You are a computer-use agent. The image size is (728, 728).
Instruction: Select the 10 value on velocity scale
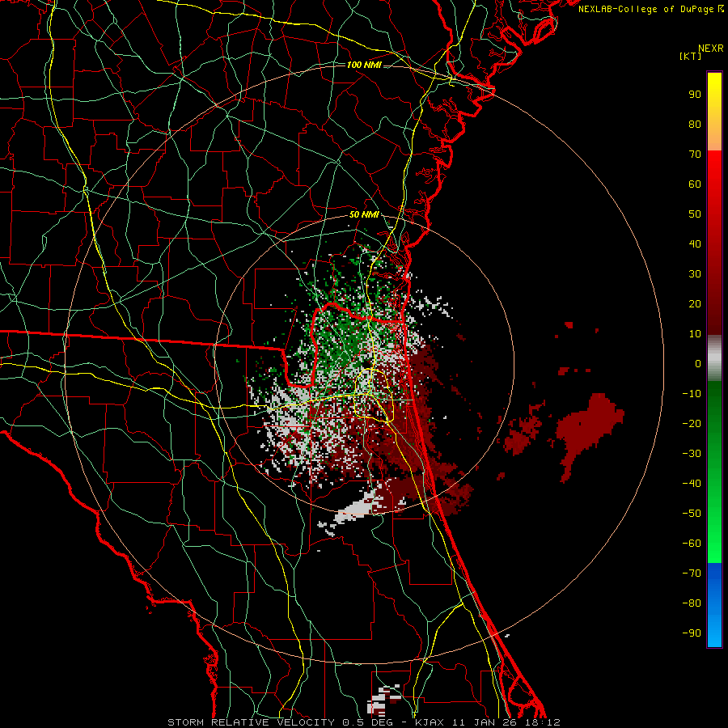(695, 334)
